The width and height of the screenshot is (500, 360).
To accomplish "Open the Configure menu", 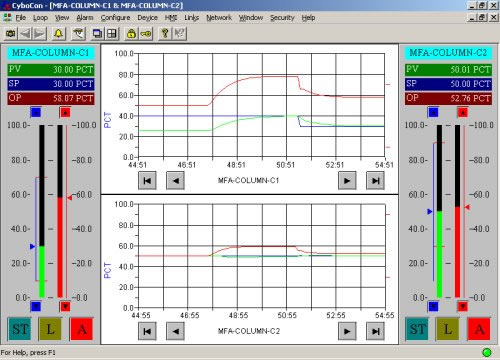I will click(x=115, y=18).
